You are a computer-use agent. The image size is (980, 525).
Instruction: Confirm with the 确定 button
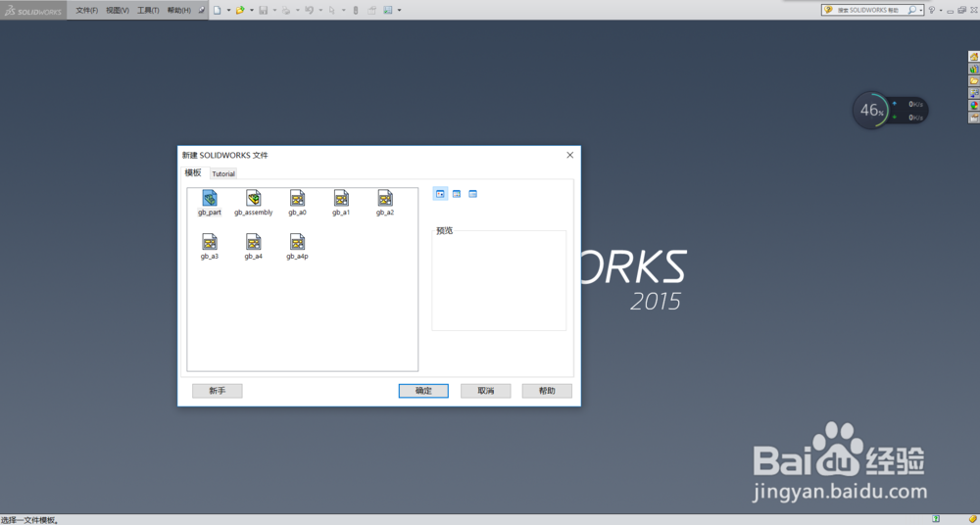coord(423,391)
